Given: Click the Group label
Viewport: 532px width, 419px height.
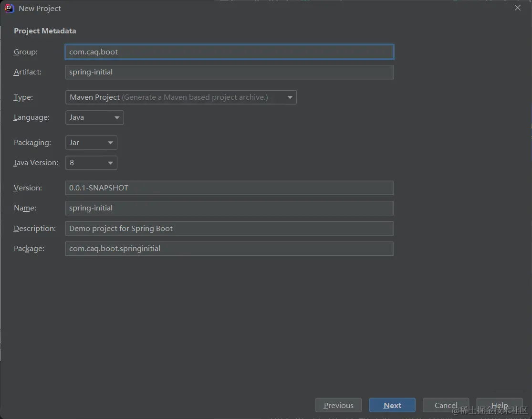Looking at the screenshot, I should pyautogui.click(x=25, y=52).
